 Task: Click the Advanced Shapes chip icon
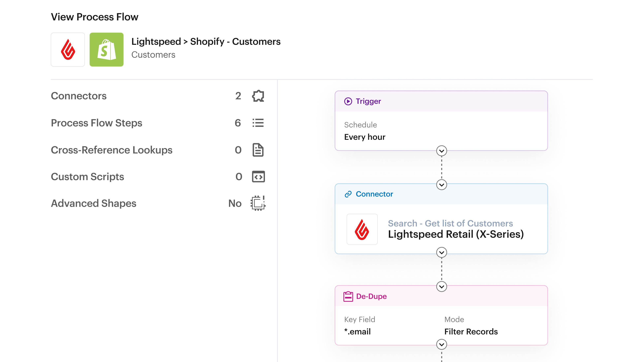click(258, 203)
